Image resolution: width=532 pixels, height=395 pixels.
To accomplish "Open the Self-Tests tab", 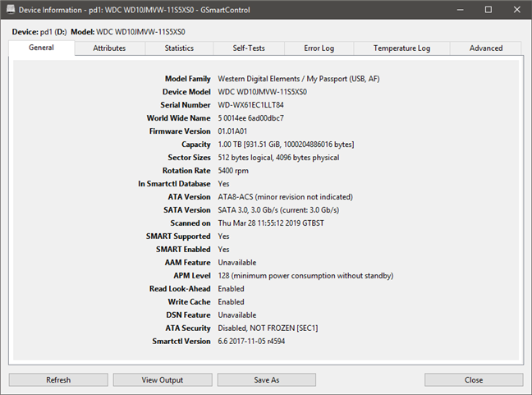I will point(248,48).
